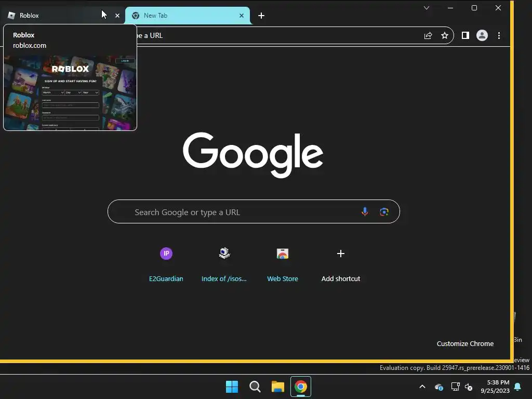Click the Google search box

(254, 212)
